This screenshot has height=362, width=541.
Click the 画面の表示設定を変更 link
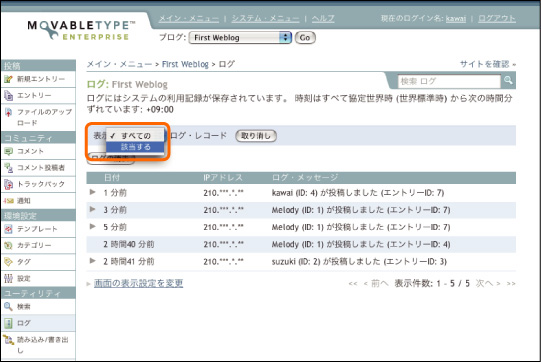(138, 283)
